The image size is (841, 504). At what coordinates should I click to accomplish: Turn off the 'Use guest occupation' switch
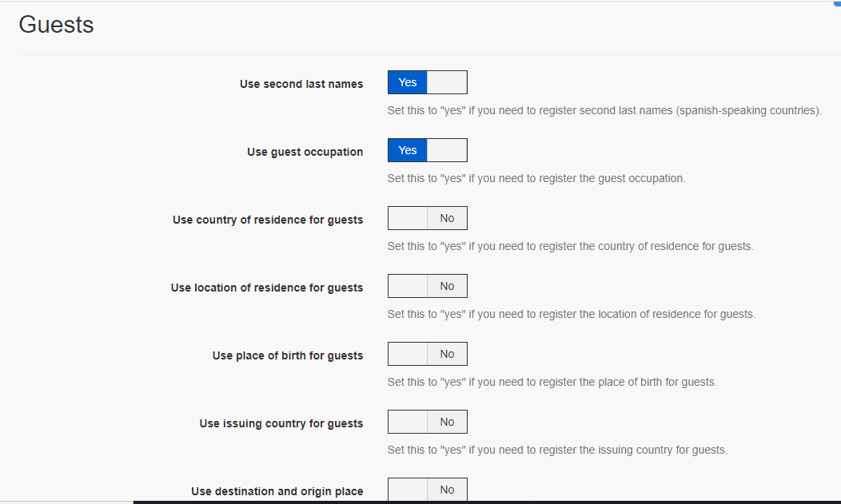pyautogui.click(x=427, y=150)
